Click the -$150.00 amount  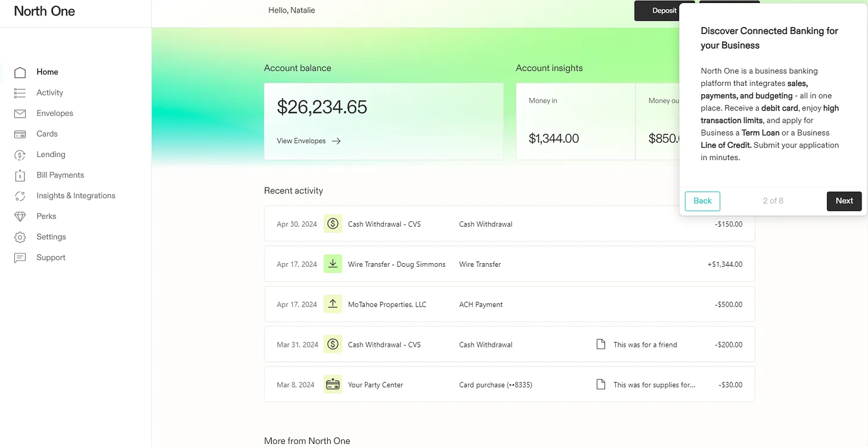pyautogui.click(x=728, y=224)
